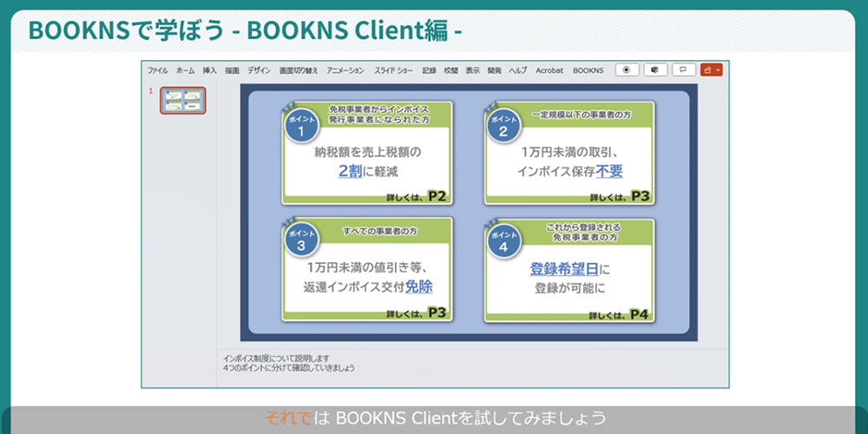This screenshot has height=434, width=868.
Task: Click the P2 page reference in card 1
Action: pos(437,195)
